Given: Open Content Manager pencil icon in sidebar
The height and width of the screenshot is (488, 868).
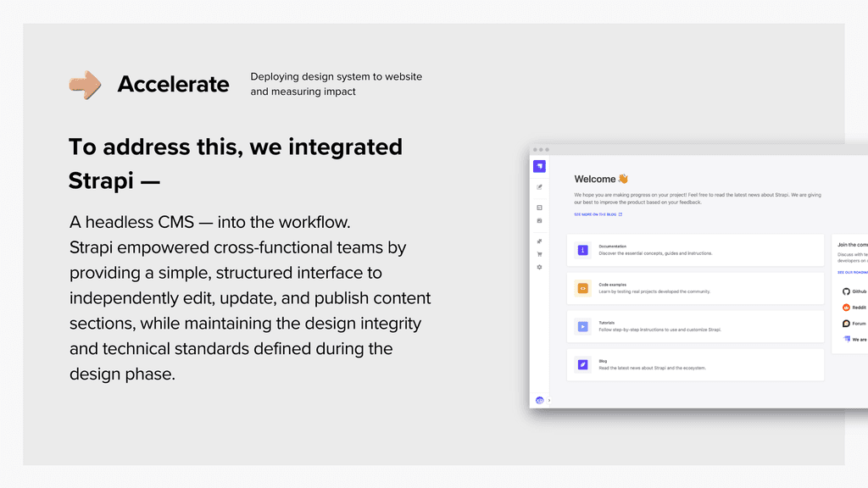Looking at the screenshot, I should 539,187.
